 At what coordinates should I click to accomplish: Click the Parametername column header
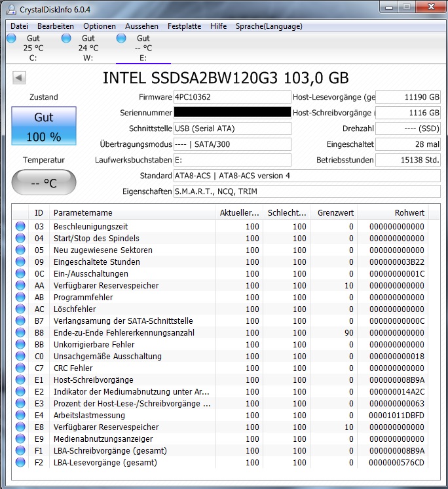click(x=132, y=212)
